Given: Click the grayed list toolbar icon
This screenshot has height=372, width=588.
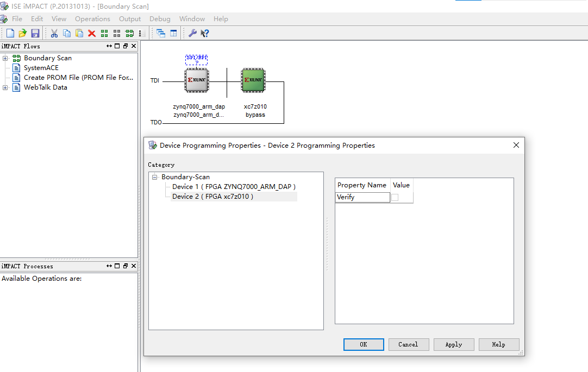Looking at the screenshot, I should pyautogui.click(x=142, y=33).
